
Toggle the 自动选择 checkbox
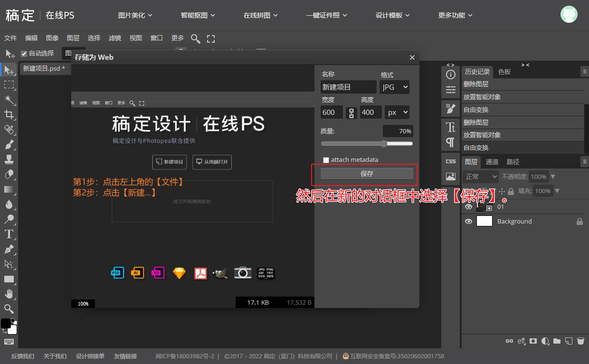click(24, 54)
